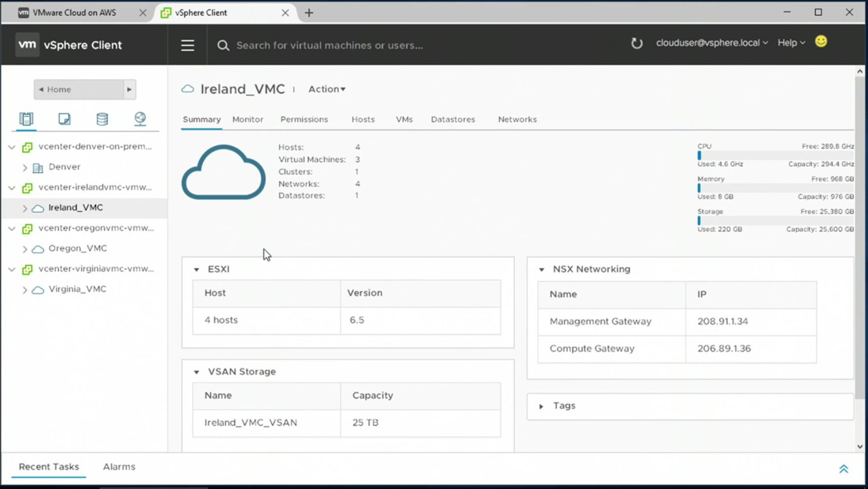Select Oregon_VMC in inventory tree
The image size is (868, 489).
(x=78, y=249)
